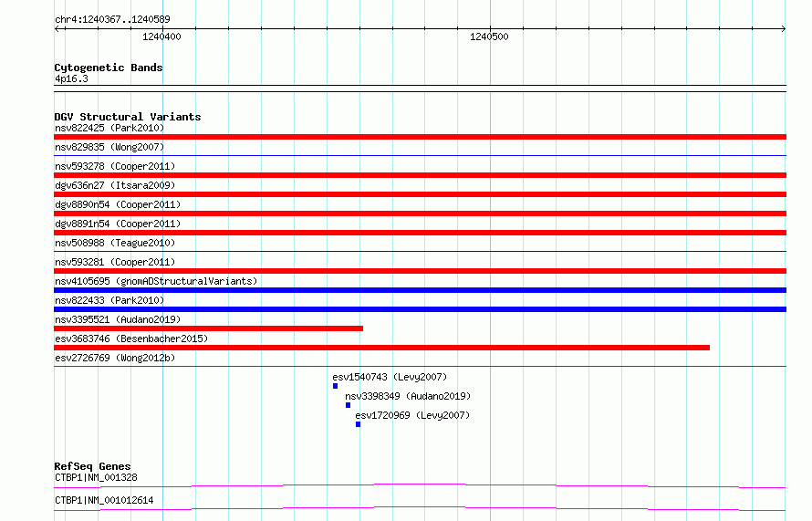
Task: Click the thin red line under esv2726769
Action: tap(420, 366)
